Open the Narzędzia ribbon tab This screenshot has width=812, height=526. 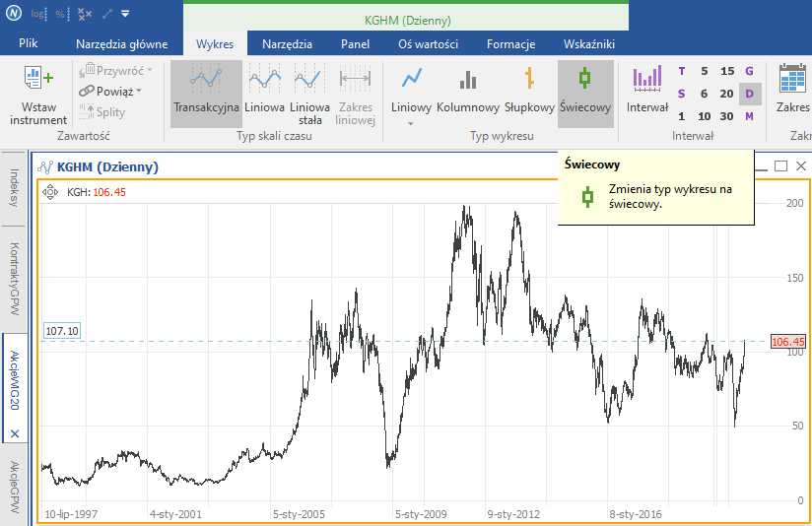click(287, 44)
